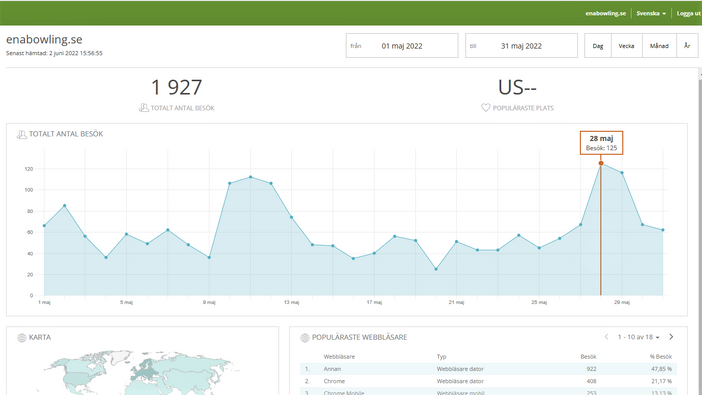This screenshot has width=702, height=395.
Task: Click globe icon beside Populäraste webbläsare
Action: 305,338
